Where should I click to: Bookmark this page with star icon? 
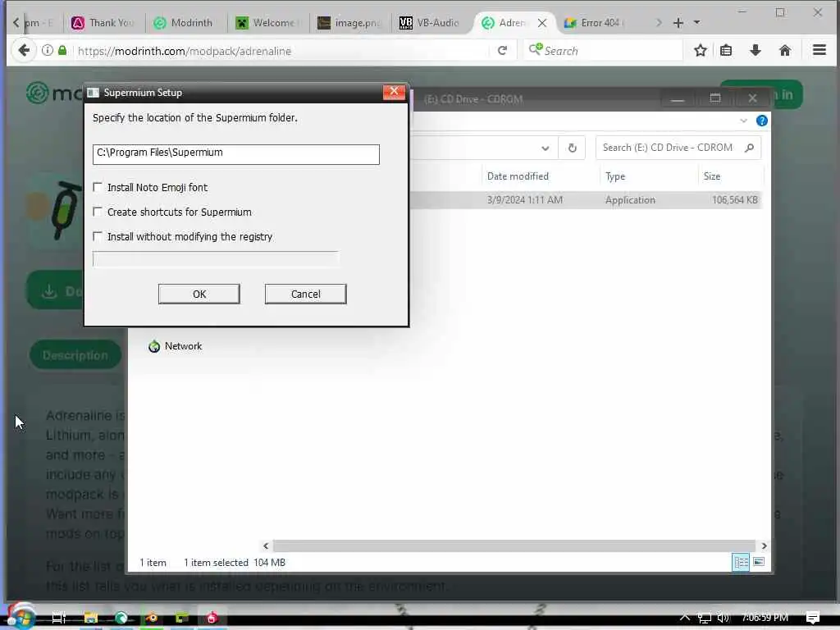click(x=700, y=50)
